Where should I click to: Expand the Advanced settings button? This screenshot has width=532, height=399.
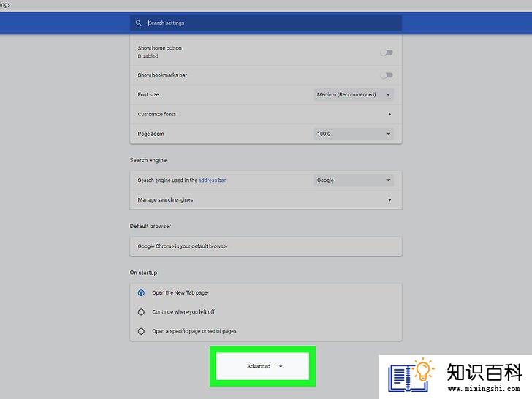tap(262, 366)
